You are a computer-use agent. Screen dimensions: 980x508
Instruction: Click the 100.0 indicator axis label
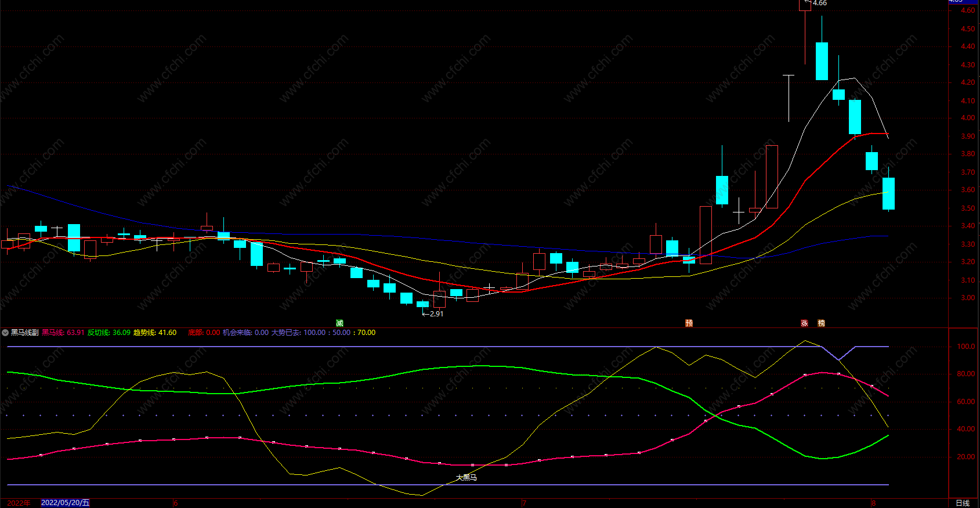pos(966,347)
